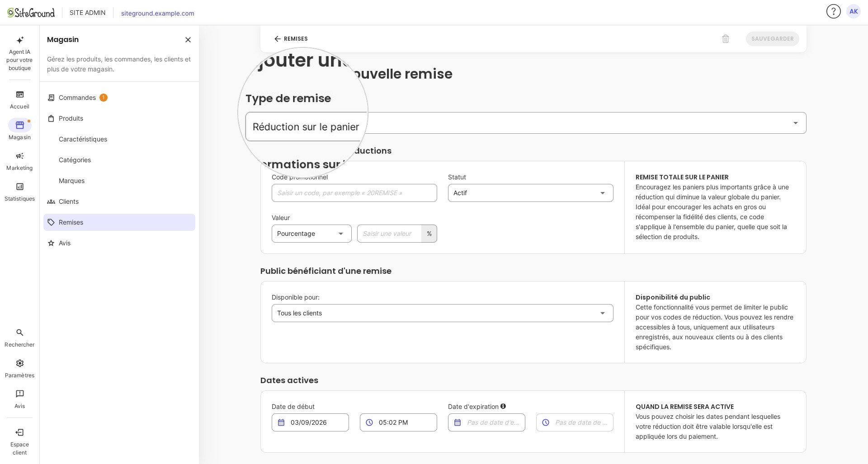Click the trash delete icon
Image resolution: width=868 pixels, height=464 pixels.
726,39
